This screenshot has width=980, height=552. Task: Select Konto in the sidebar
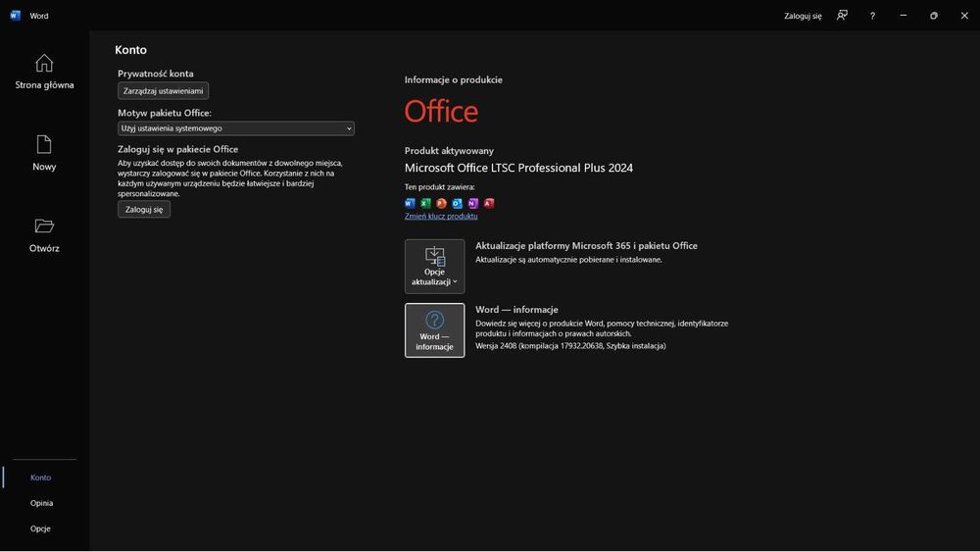[40, 477]
